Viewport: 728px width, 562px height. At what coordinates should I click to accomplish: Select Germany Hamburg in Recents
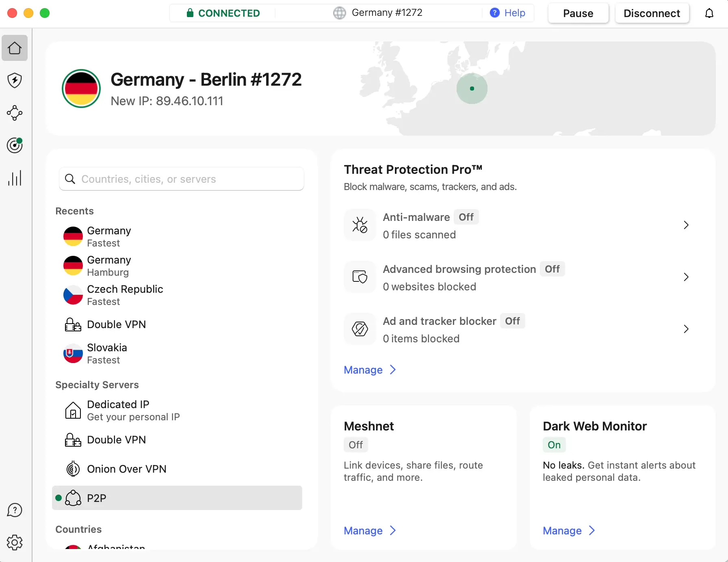tap(177, 266)
